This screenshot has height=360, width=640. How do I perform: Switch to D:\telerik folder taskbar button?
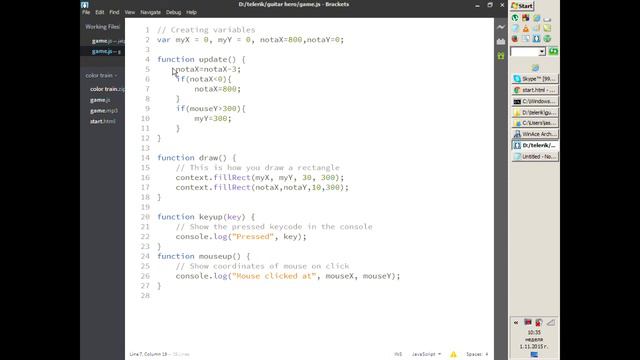pyautogui.click(x=535, y=112)
